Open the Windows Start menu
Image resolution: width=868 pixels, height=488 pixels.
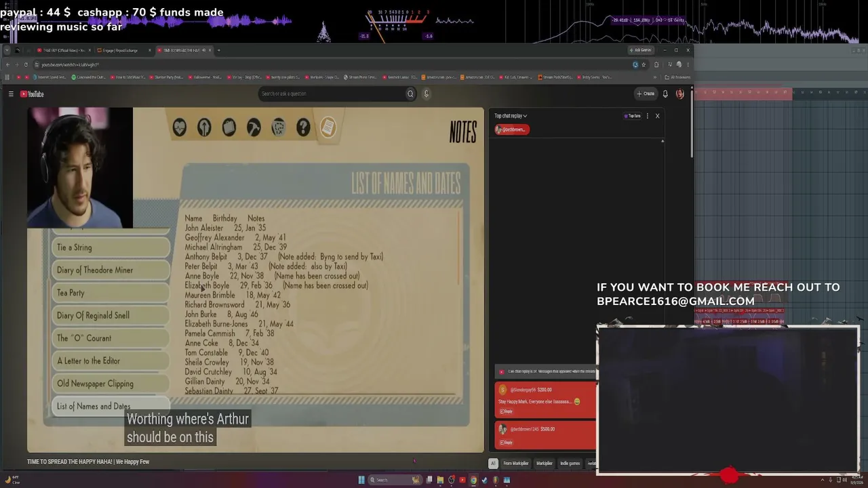pos(361,480)
